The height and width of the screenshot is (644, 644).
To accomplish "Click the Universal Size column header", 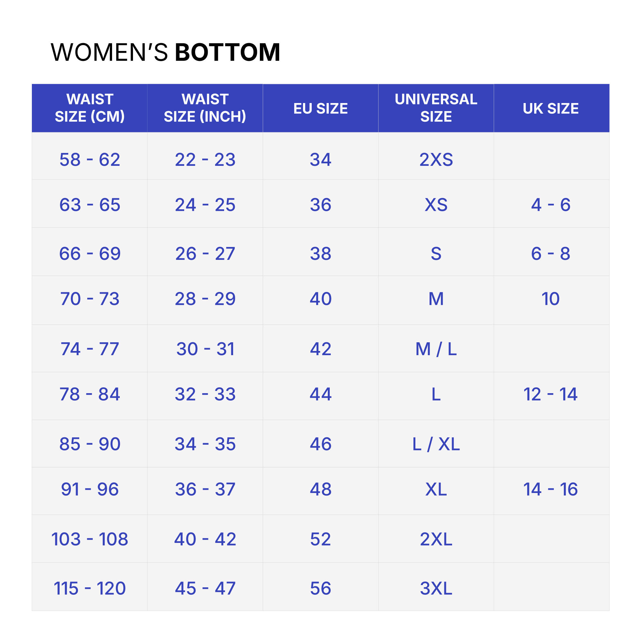I will click(436, 108).
